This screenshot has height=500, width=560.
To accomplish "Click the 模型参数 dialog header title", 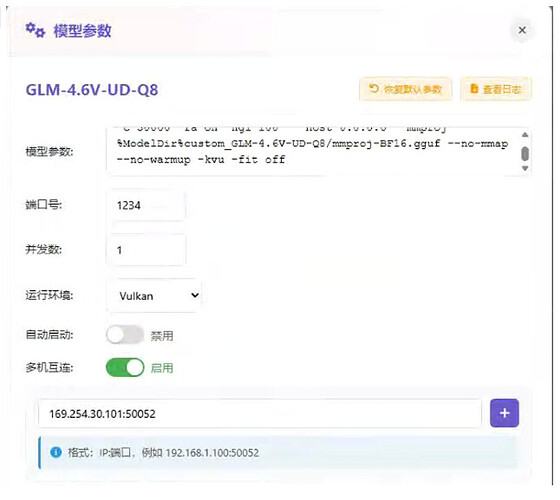I will [82, 31].
